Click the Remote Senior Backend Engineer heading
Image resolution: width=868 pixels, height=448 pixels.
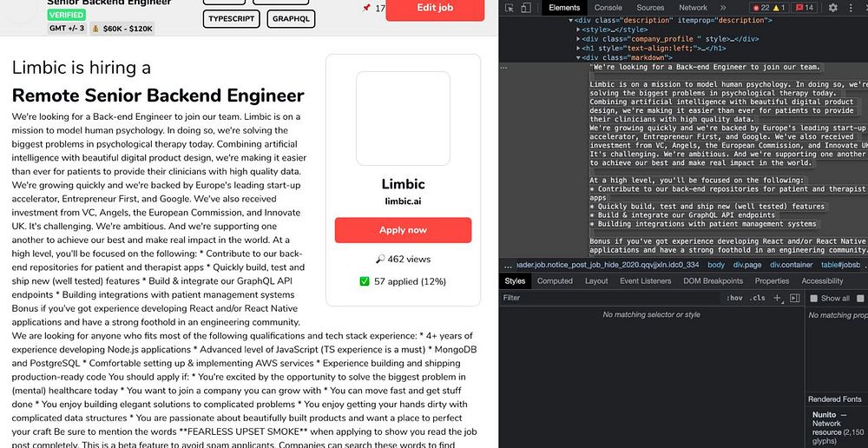(158, 96)
